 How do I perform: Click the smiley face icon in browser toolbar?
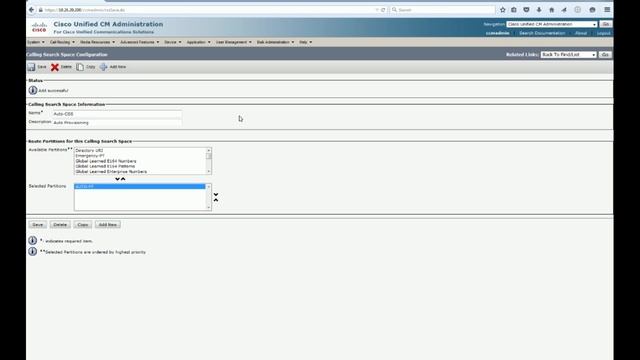click(592, 10)
